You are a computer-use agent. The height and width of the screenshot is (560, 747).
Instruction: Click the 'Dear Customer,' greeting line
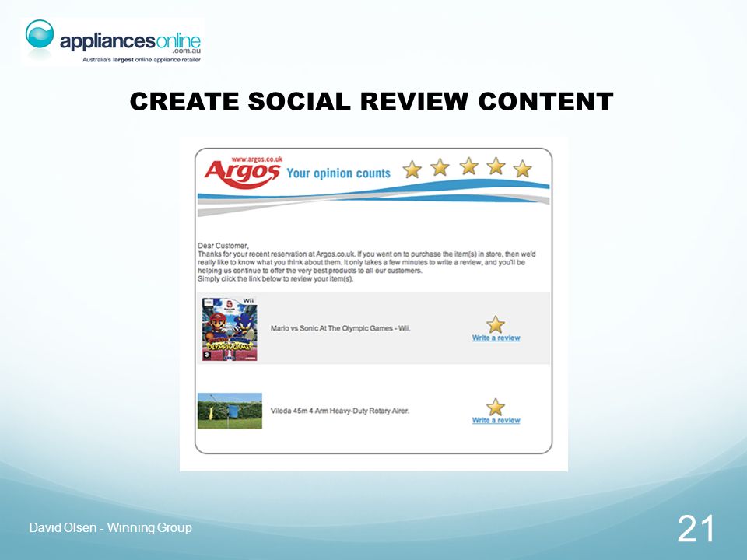tap(223, 246)
